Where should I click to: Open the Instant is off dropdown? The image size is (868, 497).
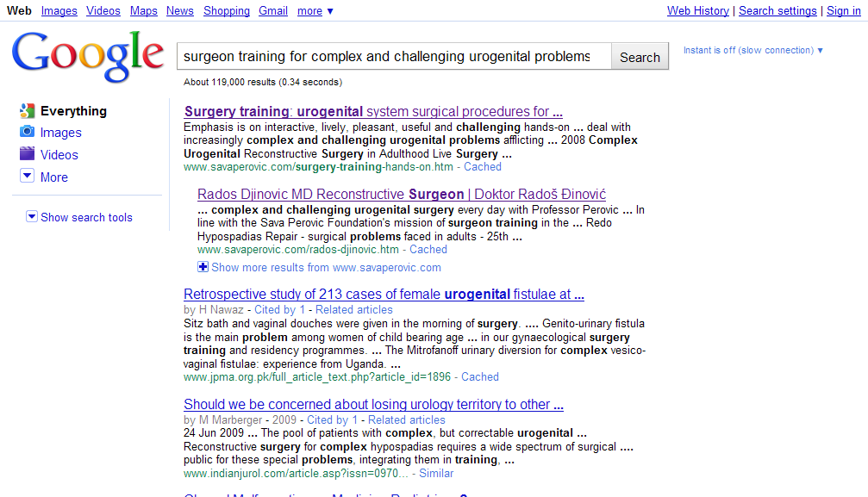pyautogui.click(x=752, y=50)
